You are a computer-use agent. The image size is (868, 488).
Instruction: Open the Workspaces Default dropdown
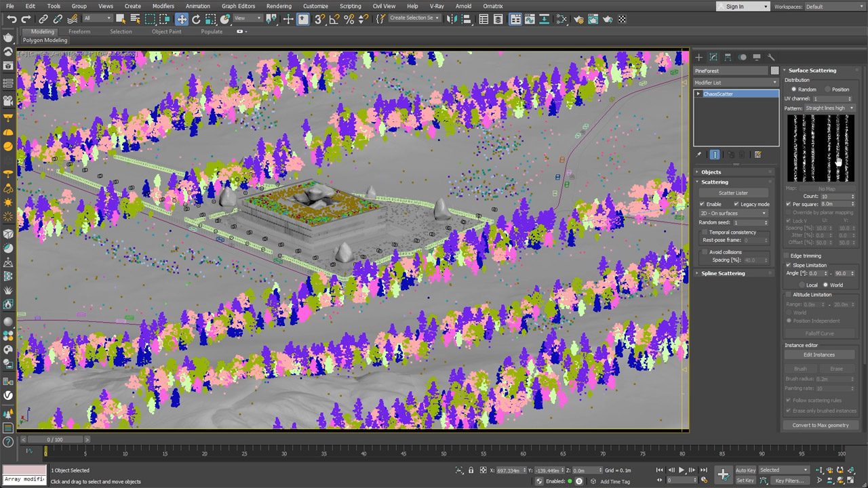pyautogui.click(x=834, y=7)
